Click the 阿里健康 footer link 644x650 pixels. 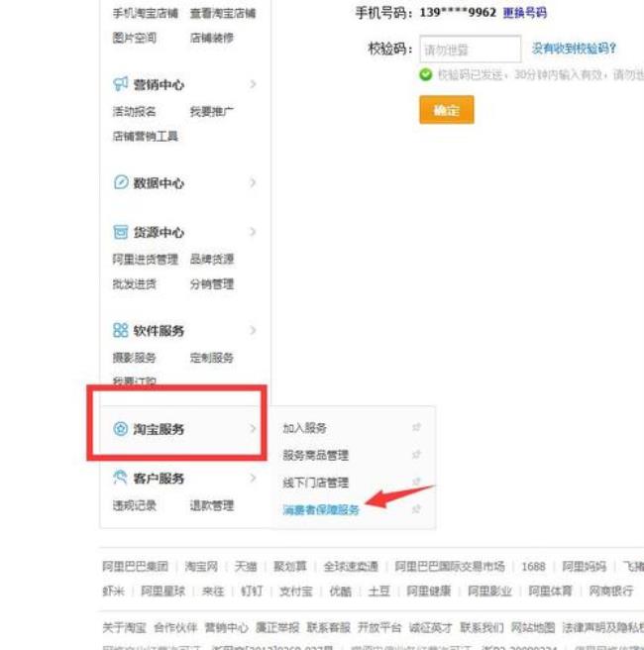pyautogui.click(x=428, y=591)
